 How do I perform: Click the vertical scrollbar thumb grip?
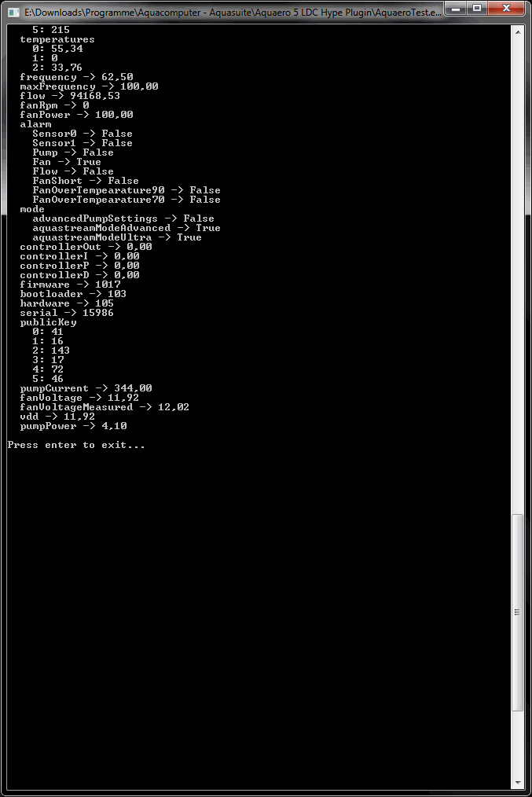[x=517, y=612]
